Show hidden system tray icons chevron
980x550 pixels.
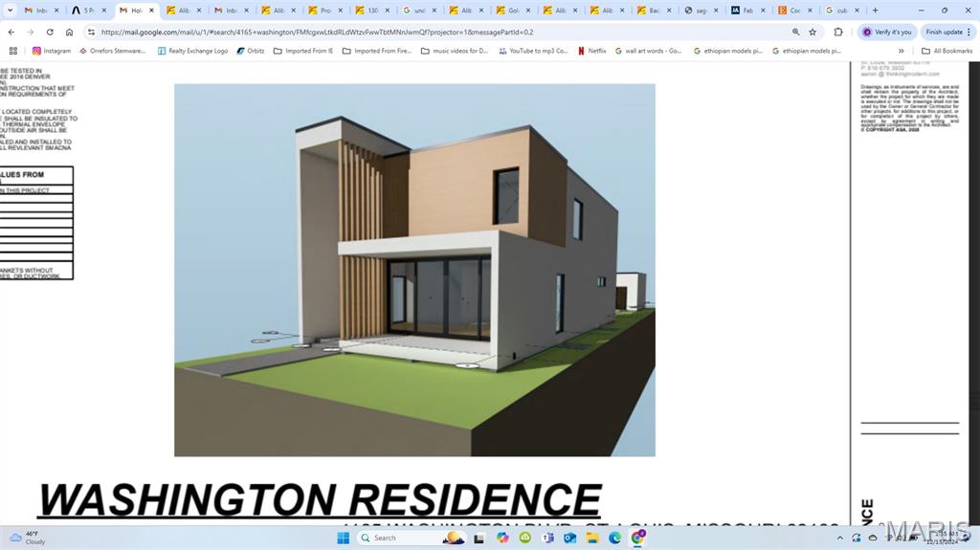click(x=840, y=539)
